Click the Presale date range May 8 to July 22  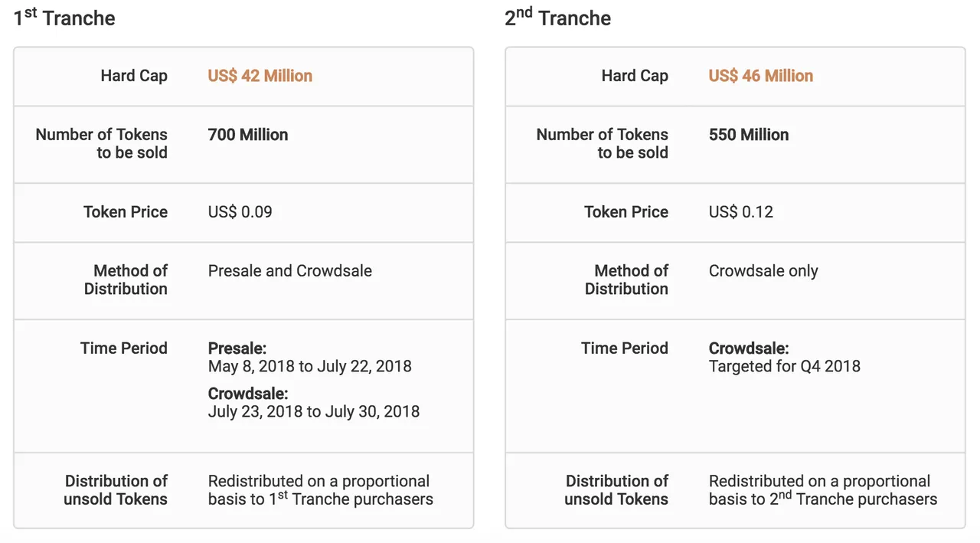(x=310, y=367)
